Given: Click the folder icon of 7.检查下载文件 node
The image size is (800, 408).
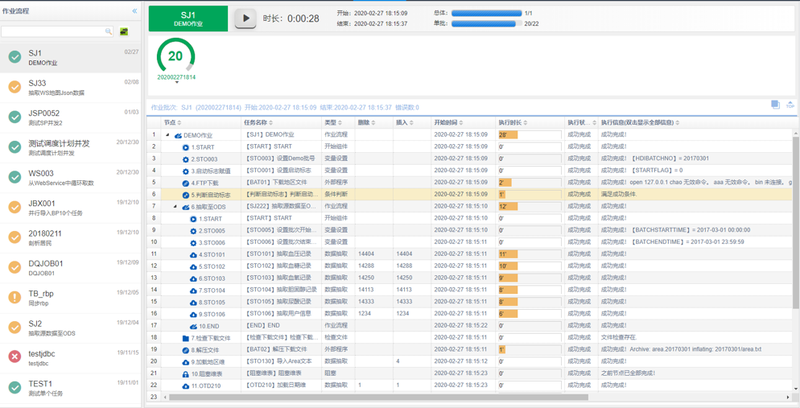Looking at the screenshot, I should pos(186,338).
